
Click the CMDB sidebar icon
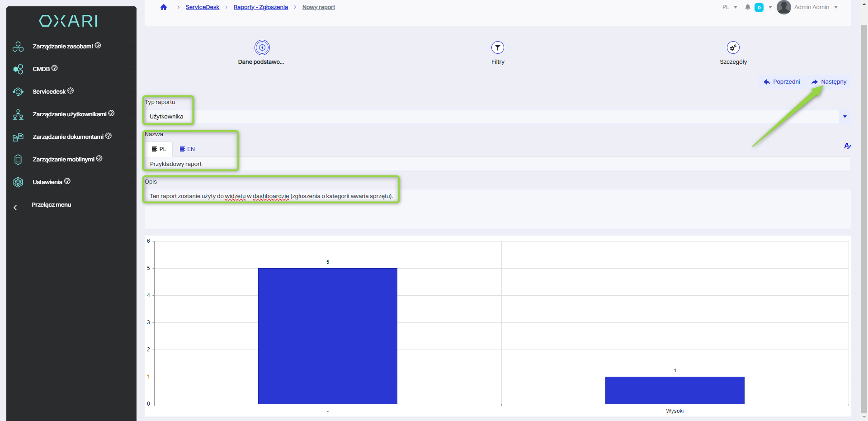click(x=18, y=69)
